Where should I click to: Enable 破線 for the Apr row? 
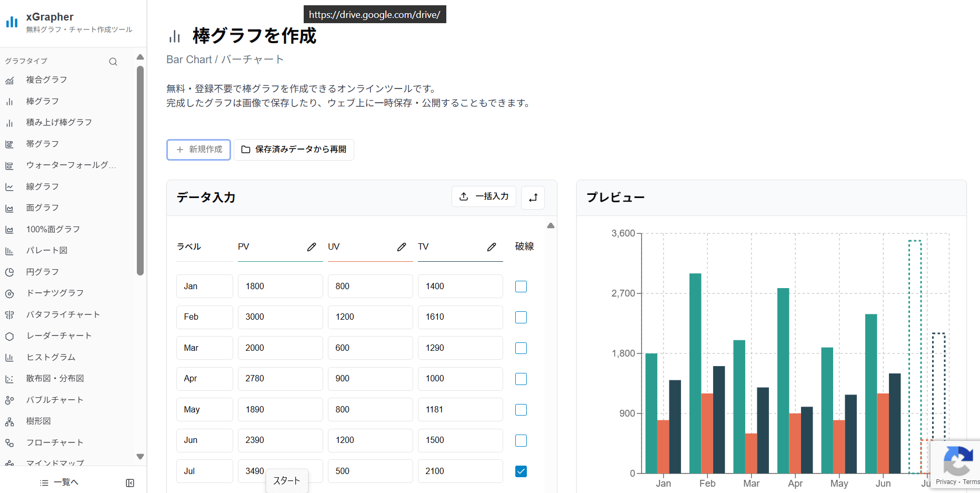click(521, 379)
